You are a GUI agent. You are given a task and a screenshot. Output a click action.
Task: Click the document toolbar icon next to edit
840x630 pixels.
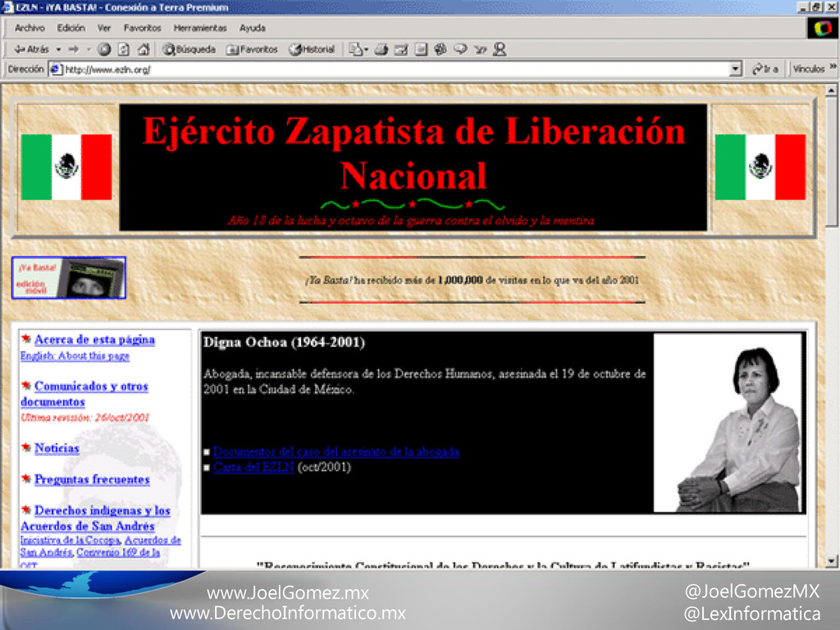(x=421, y=49)
